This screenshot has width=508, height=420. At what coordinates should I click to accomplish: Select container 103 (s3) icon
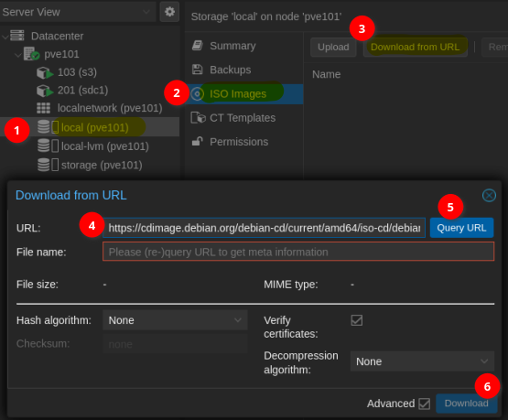tap(45, 72)
